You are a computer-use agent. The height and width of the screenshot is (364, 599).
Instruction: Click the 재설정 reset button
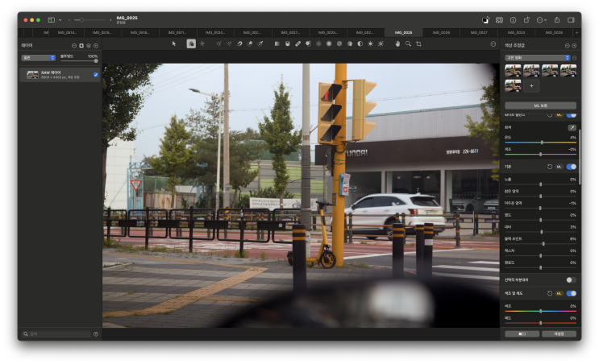click(x=559, y=333)
